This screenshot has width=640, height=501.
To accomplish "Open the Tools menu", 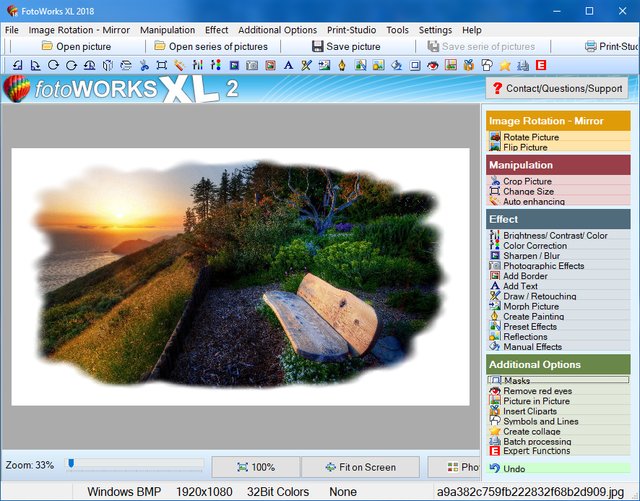I will point(397,30).
